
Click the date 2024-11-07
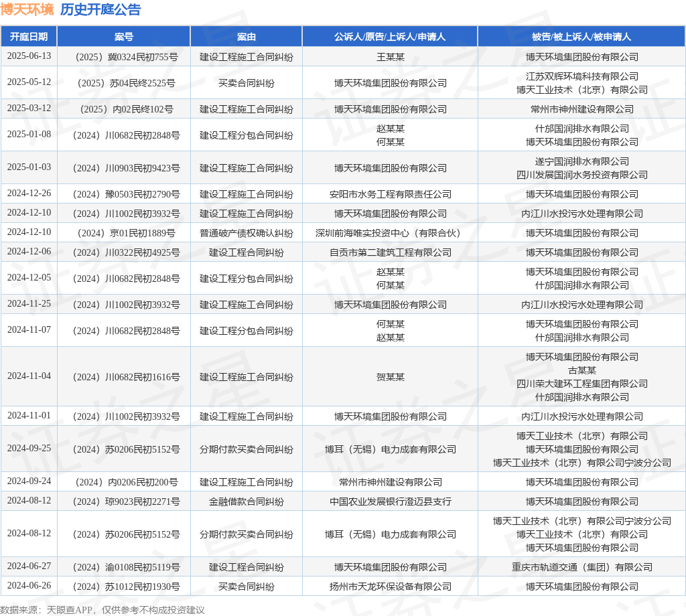coord(29,329)
